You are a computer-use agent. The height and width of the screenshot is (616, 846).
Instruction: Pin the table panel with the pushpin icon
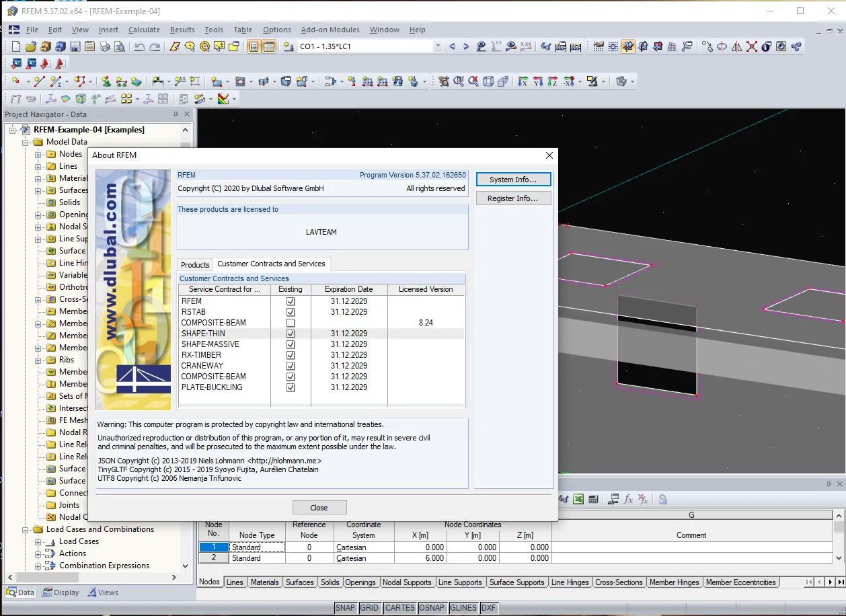(829, 484)
